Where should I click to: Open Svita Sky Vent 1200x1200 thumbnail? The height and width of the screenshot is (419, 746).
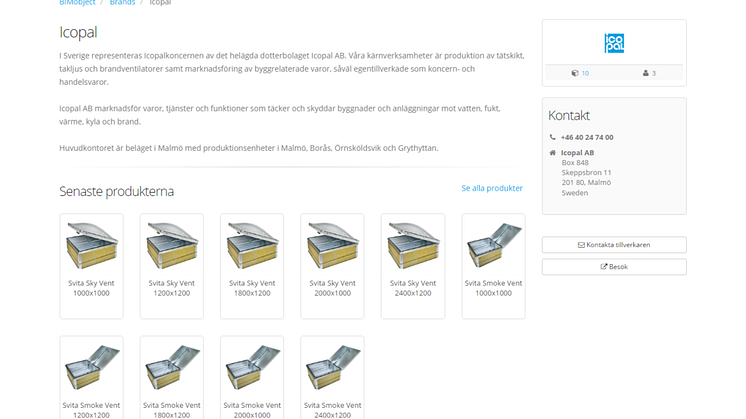172,245
